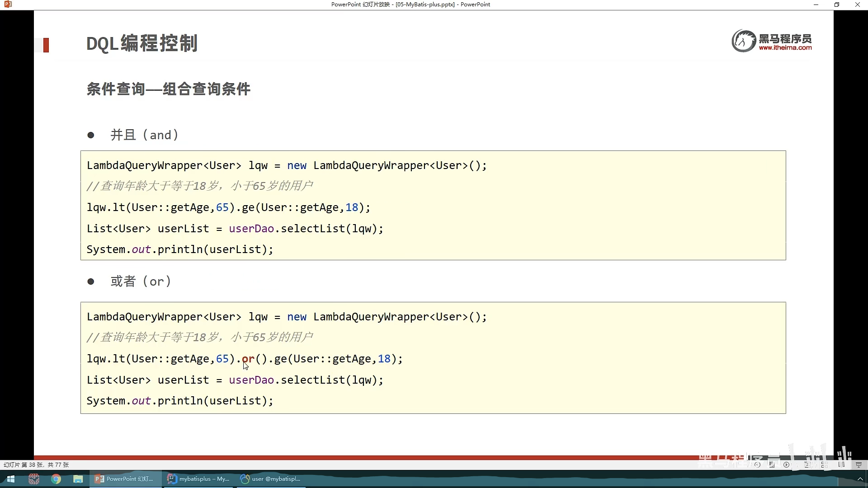Viewport: 868px width, 488px height.
Task: Open File Explorer from the taskbar
Action: pos(78,479)
